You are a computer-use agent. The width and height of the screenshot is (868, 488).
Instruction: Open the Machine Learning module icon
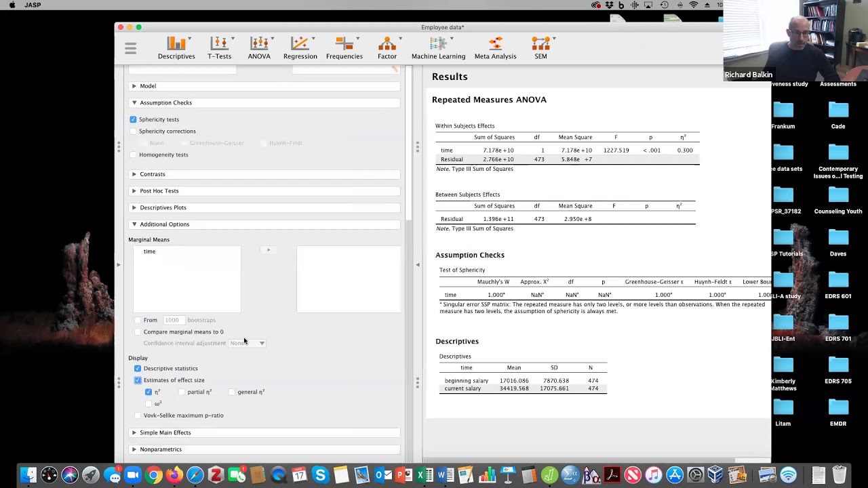pyautogui.click(x=438, y=48)
